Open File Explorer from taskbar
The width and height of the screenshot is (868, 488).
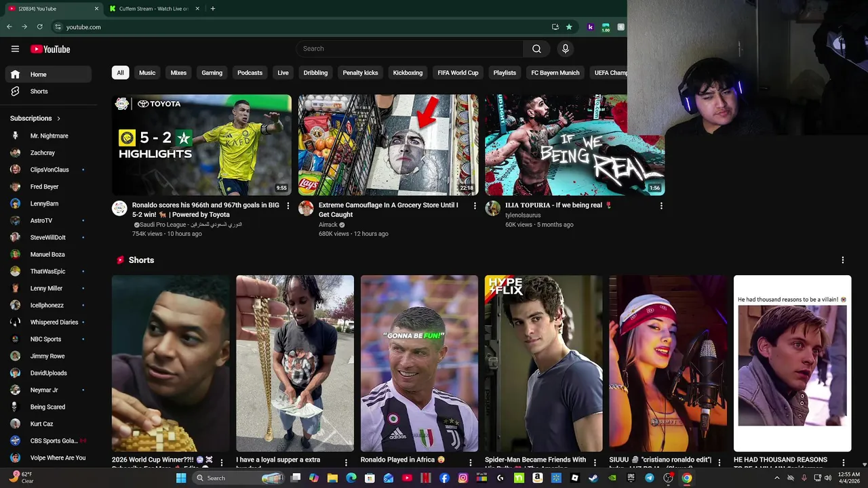(332, 478)
